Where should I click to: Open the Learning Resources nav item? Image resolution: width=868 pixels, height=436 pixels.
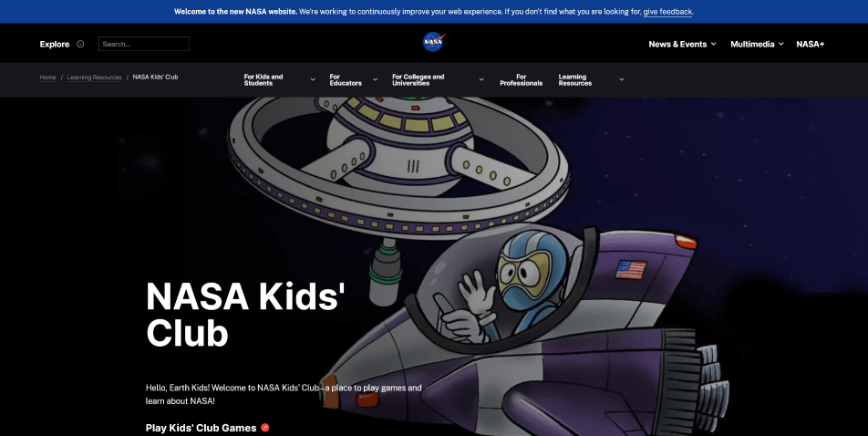pos(575,79)
